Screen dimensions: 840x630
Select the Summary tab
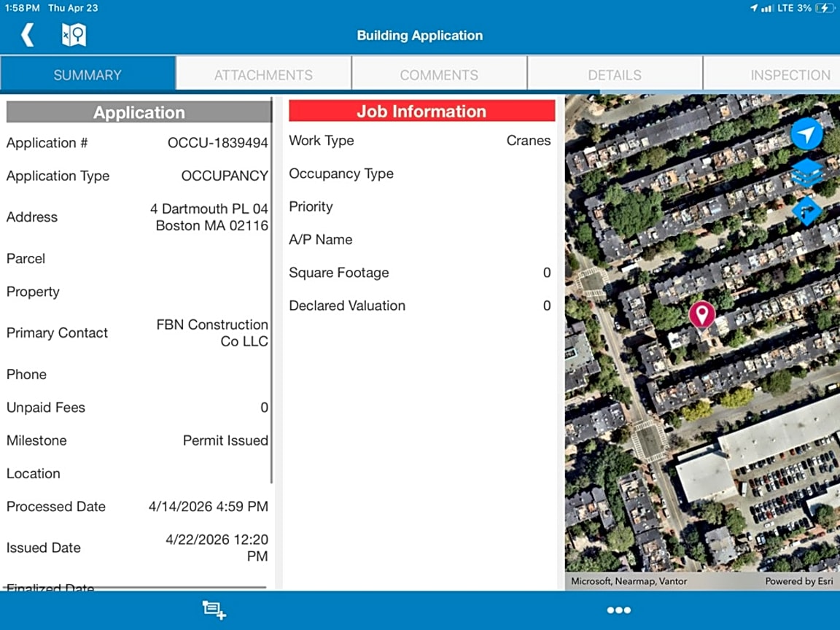click(87, 74)
